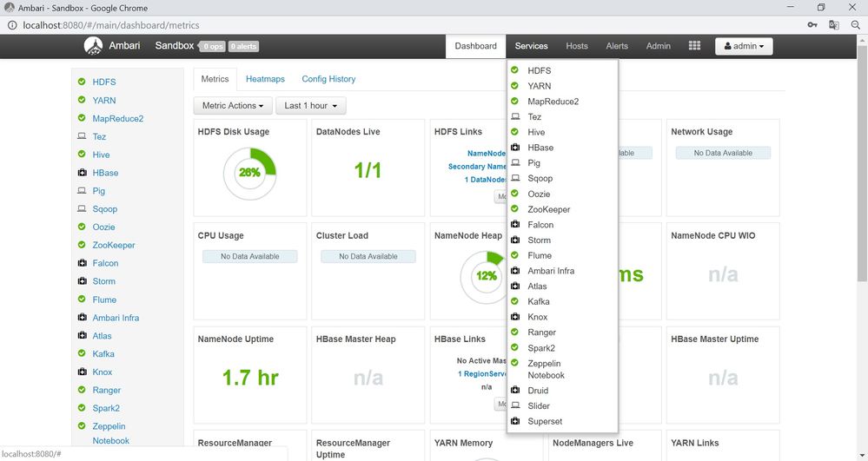The width and height of the screenshot is (868, 461).
Task: Click laptop icon beside Tez in sidebar
Action: (x=82, y=136)
